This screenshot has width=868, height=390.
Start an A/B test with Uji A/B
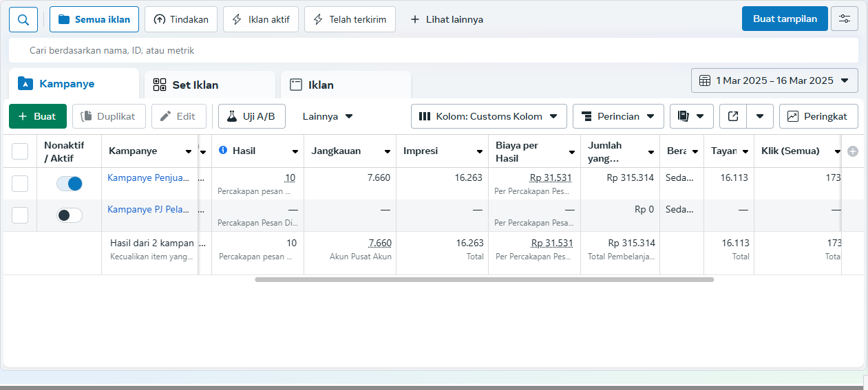point(251,116)
